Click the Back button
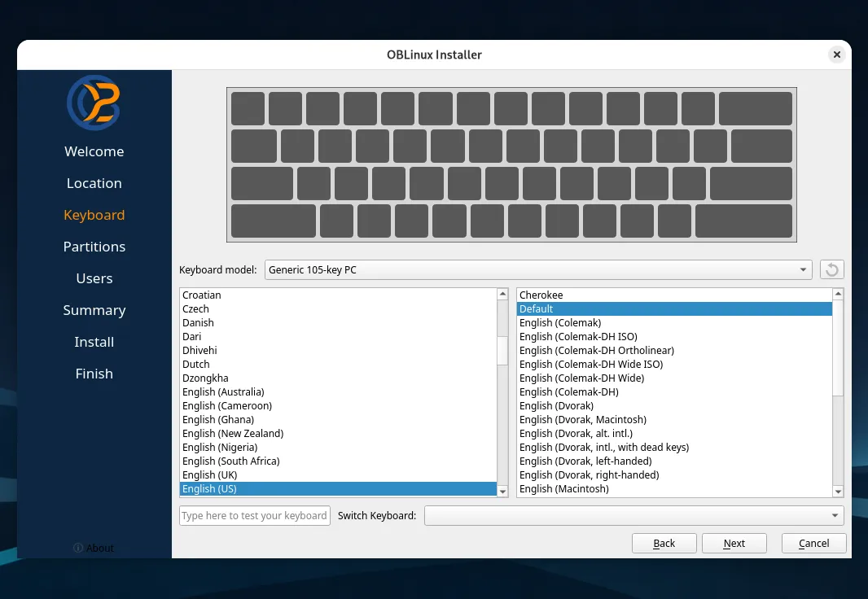Viewport: 868px width, 599px height. [664, 543]
